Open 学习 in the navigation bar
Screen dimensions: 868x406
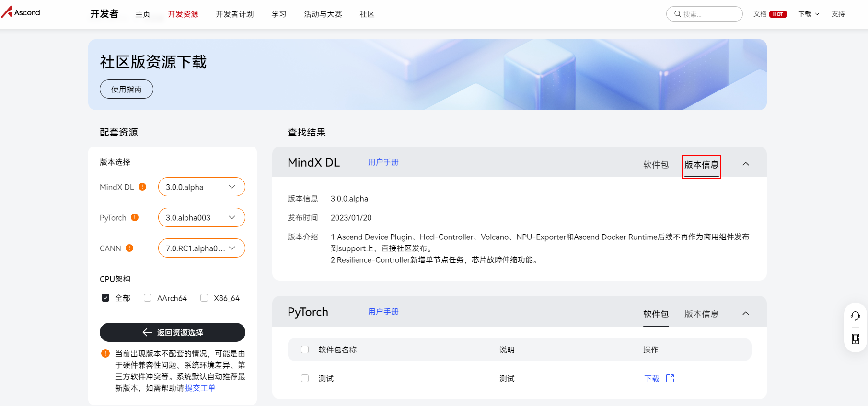(279, 14)
